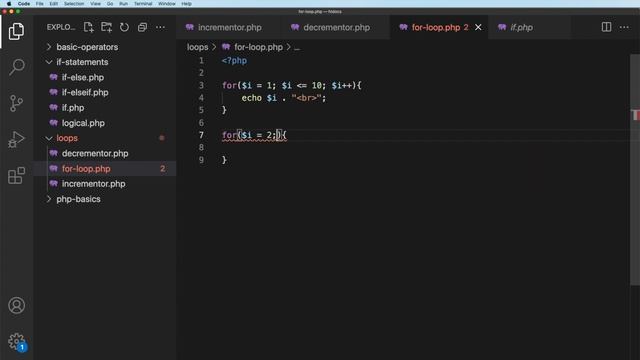The width and height of the screenshot is (640, 360).
Task: Open the View menu
Action: [96, 4]
